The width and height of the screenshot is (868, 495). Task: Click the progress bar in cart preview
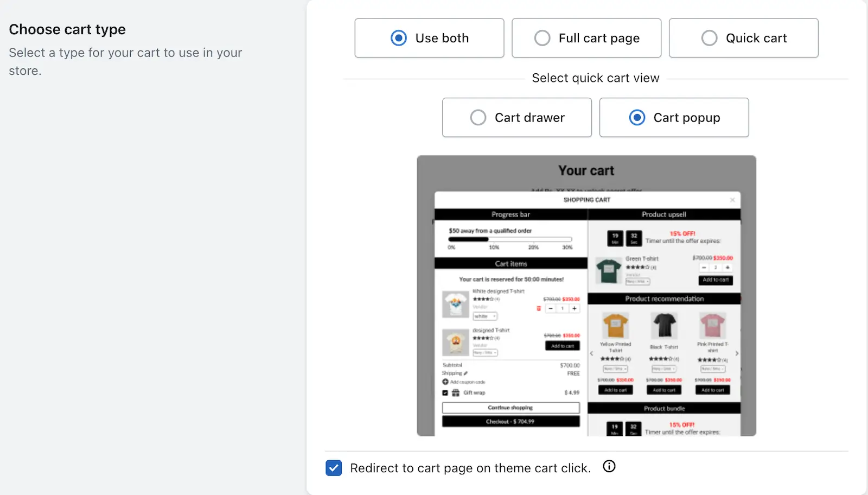tap(510, 239)
